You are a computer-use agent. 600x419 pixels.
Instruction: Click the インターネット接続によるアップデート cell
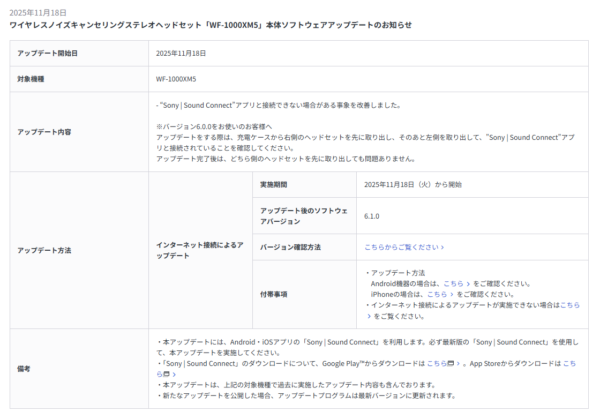click(197, 249)
